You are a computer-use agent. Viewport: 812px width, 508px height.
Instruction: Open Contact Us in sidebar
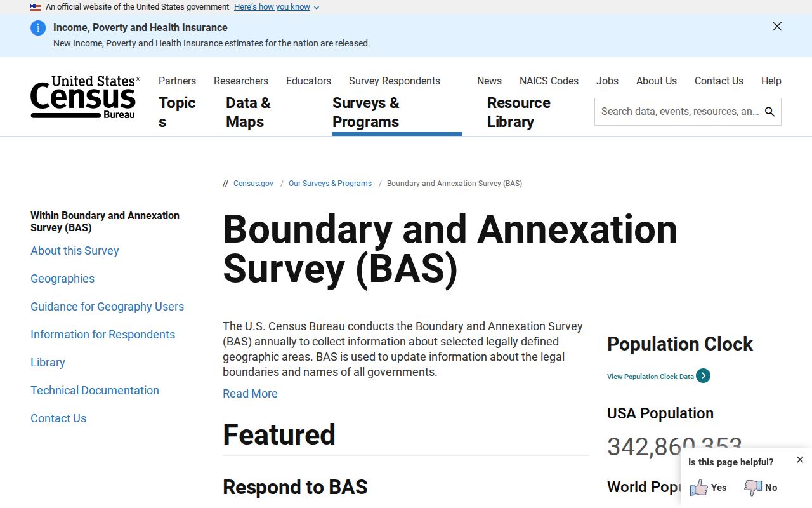point(58,418)
